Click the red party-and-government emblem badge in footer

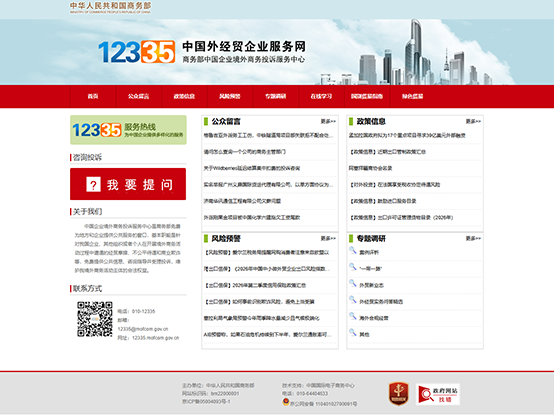[399, 393]
